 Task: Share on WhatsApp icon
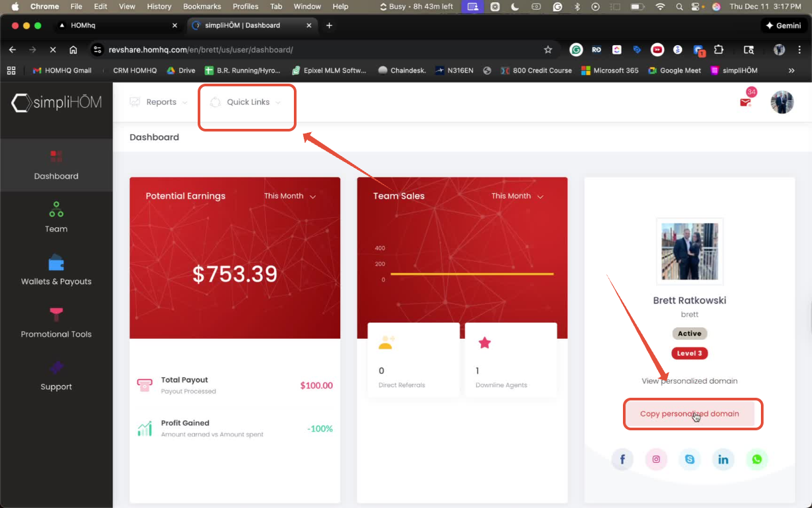pos(757,460)
